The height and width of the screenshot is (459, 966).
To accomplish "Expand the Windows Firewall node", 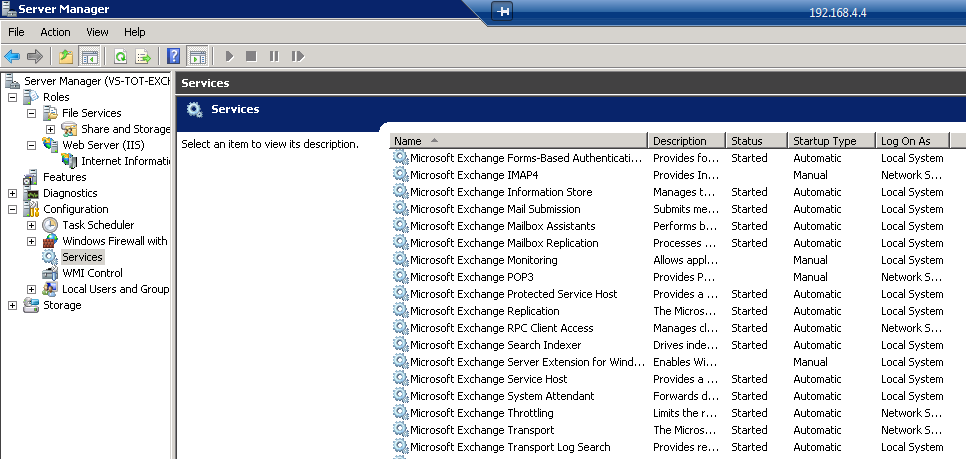I will pos(31,241).
